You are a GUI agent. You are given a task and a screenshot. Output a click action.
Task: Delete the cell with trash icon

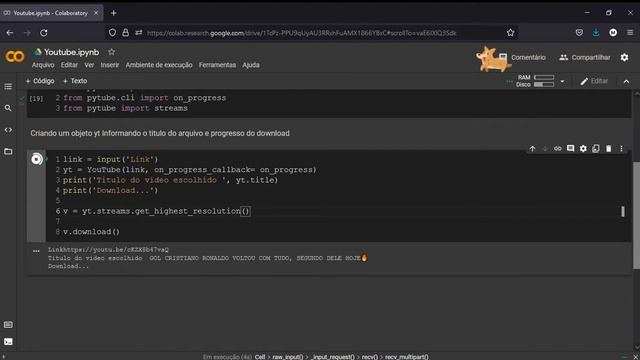click(x=609, y=149)
